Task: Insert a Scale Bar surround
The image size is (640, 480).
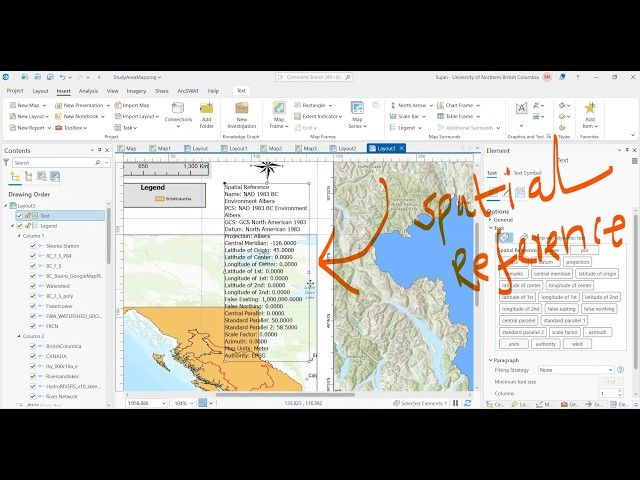Action: tap(408, 116)
